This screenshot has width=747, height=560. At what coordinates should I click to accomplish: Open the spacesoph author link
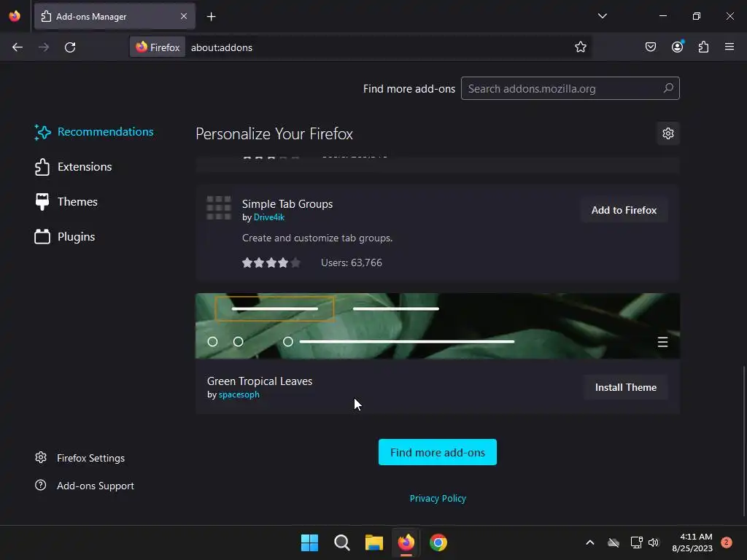tap(239, 394)
